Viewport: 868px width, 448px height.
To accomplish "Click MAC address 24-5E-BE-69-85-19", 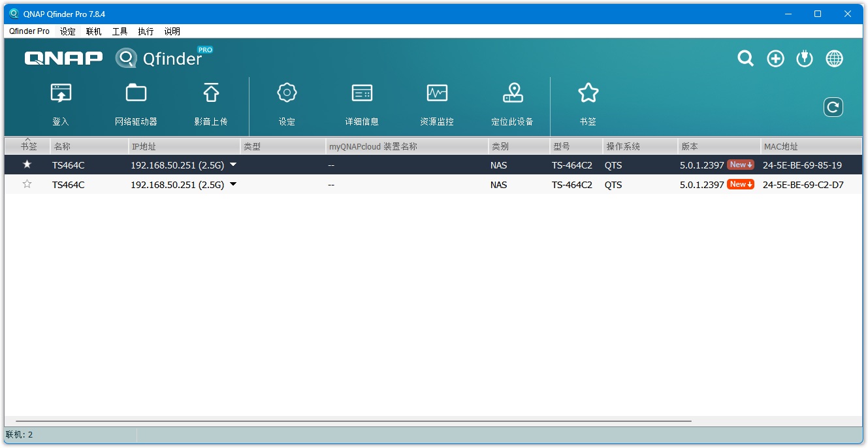I will (x=802, y=165).
